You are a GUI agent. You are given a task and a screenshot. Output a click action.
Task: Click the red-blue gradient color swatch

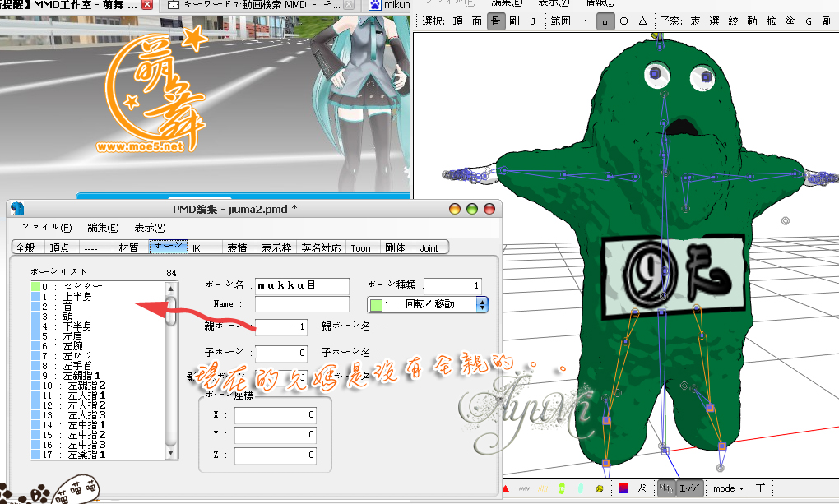click(x=623, y=488)
